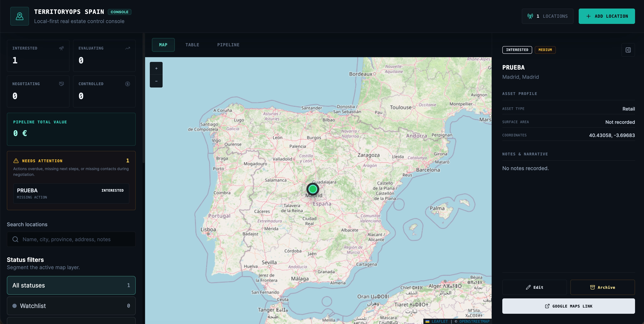Screen dimensions: 644x324
Task: Switch to the Map tab
Action: 163,45
